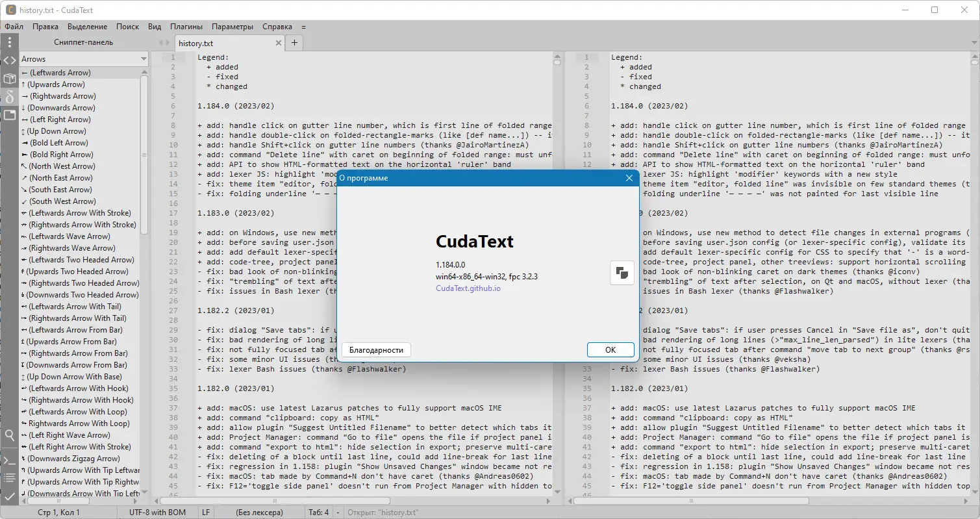Select the Left Right Wave Arrow snippet
Screen dimensions: 980x519
click(80, 435)
